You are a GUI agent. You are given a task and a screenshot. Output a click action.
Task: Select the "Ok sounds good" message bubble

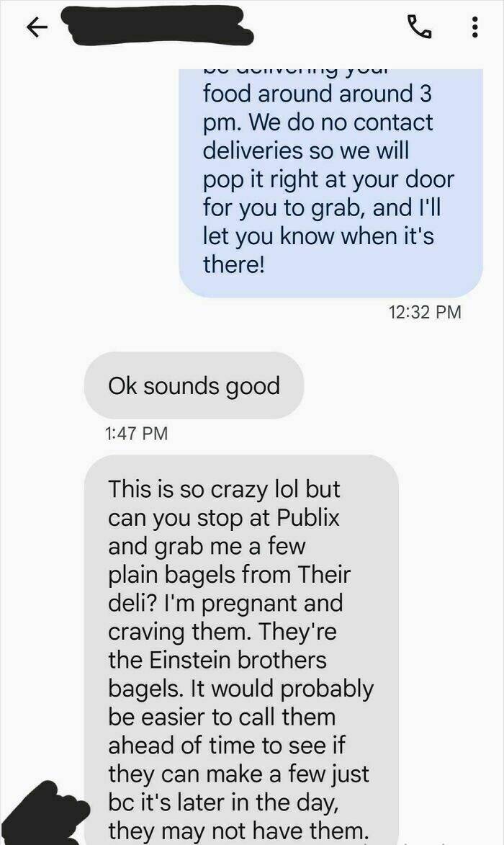coord(194,386)
